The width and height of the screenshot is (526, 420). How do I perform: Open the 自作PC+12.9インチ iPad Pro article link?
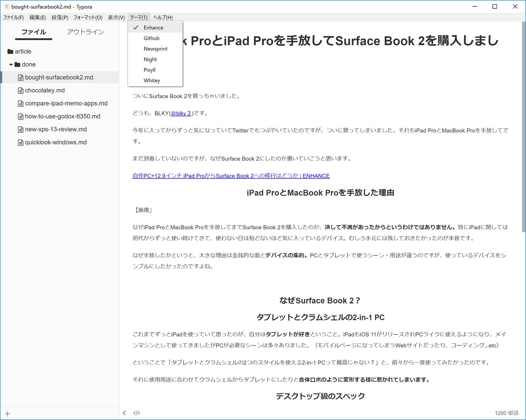[x=231, y=176]
